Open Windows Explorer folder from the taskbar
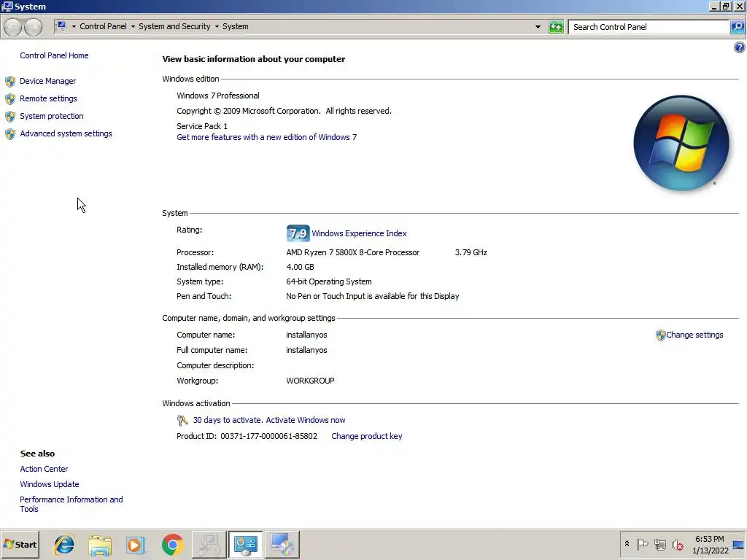This screenshot has height=560, width=747. click(100, 545)
